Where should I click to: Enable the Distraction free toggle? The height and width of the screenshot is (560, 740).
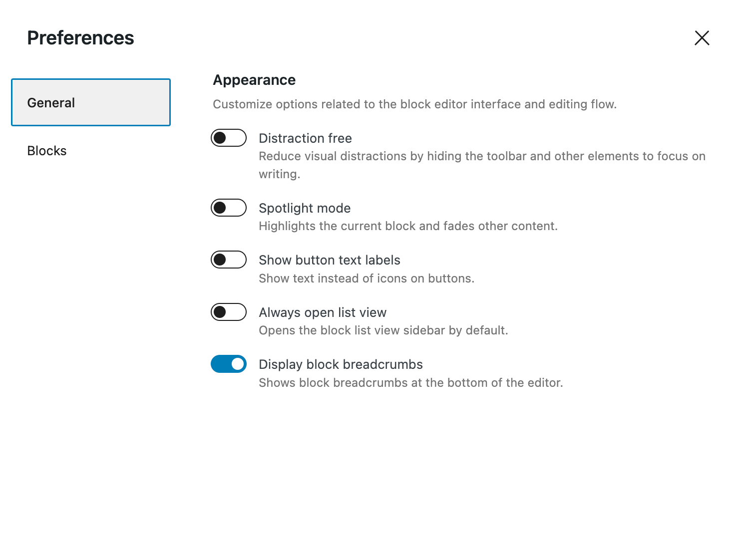click(229, 138)
